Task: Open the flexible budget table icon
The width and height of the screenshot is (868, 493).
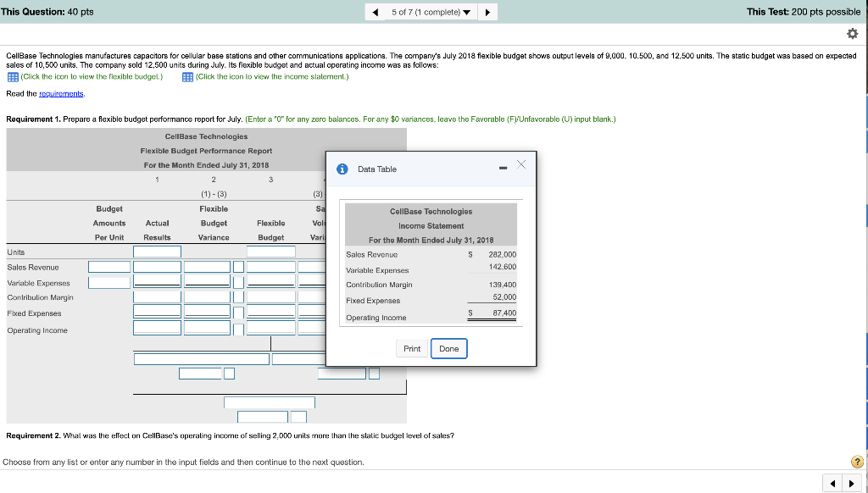Action: [12, 77]
